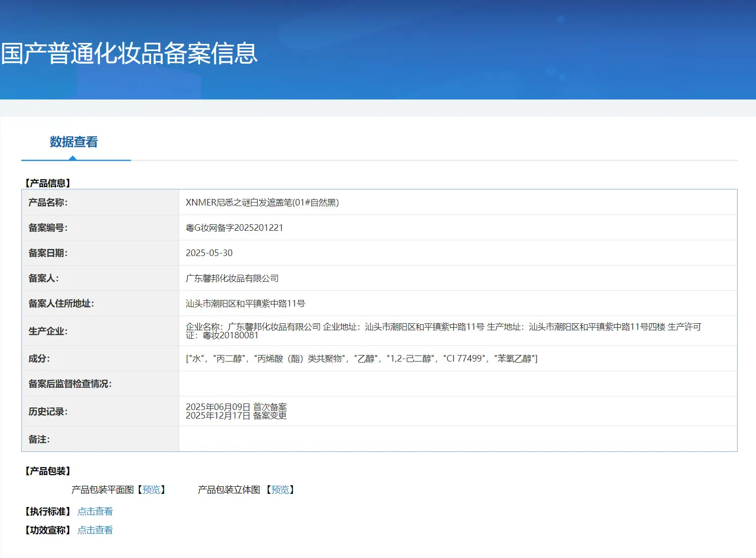Click the ingredients list starting with 水
756x558 pixels.
361,359
